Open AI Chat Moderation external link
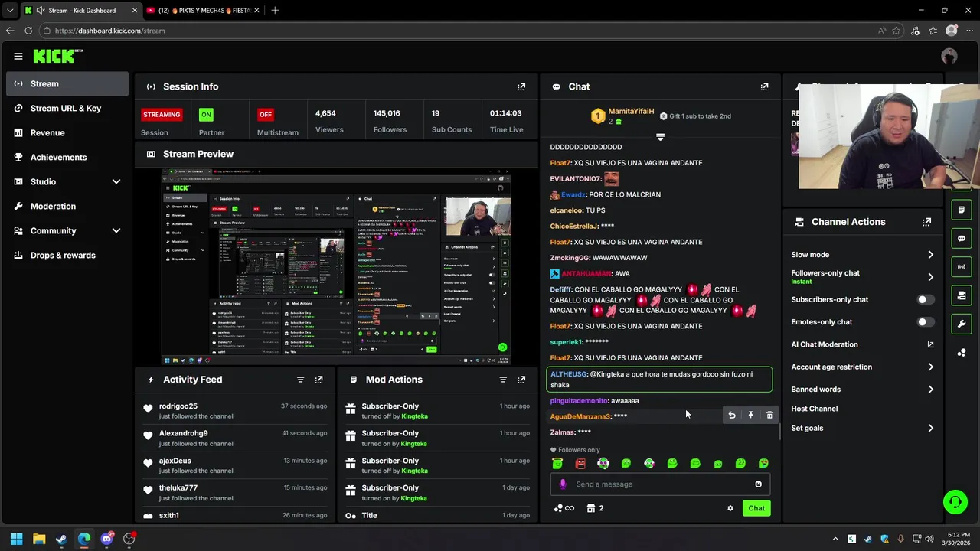This screenshot has height=551, width=980. click(930, 344)
